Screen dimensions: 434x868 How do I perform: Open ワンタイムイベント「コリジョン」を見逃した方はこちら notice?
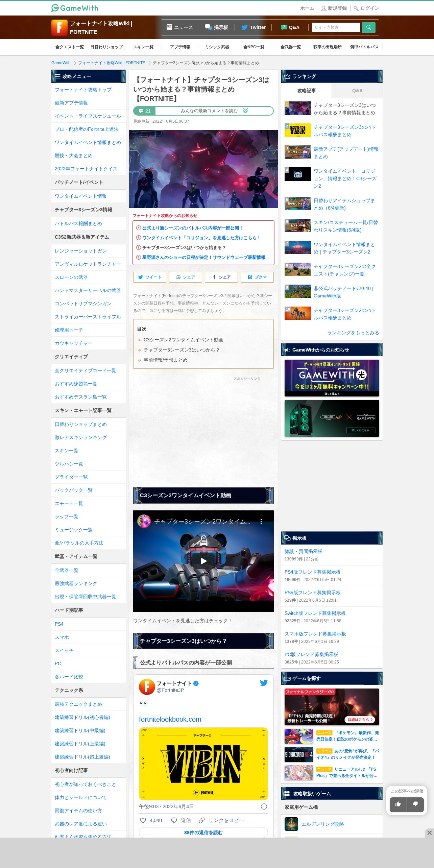pyautogui.click(x=201, y=238)
